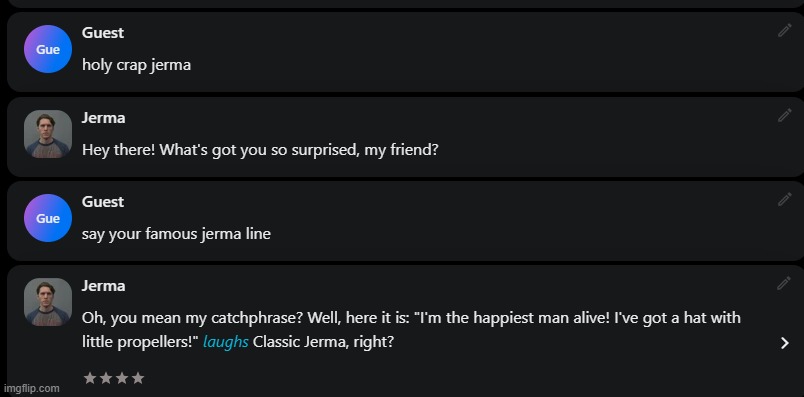Rate the reply three stars
This screenshot has height=397, width=804.
[x=122, y=379]
